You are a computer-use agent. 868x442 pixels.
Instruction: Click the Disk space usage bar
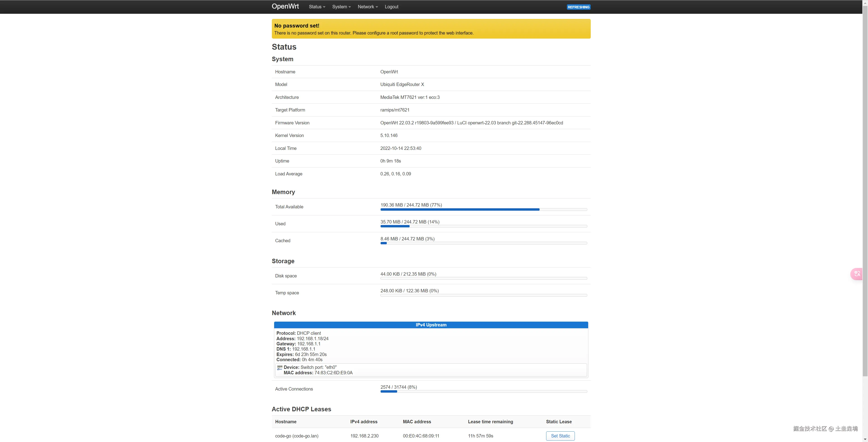(x=484, y=278)
